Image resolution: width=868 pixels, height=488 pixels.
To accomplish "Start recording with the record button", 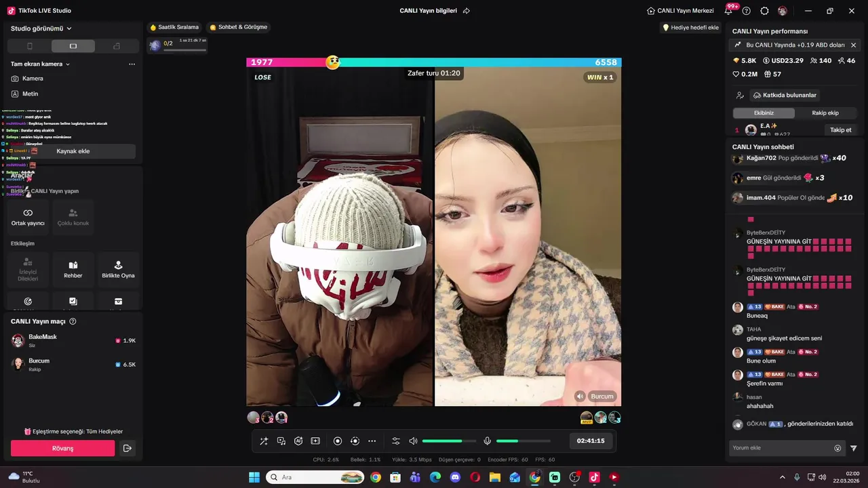I will pos(338,441).
